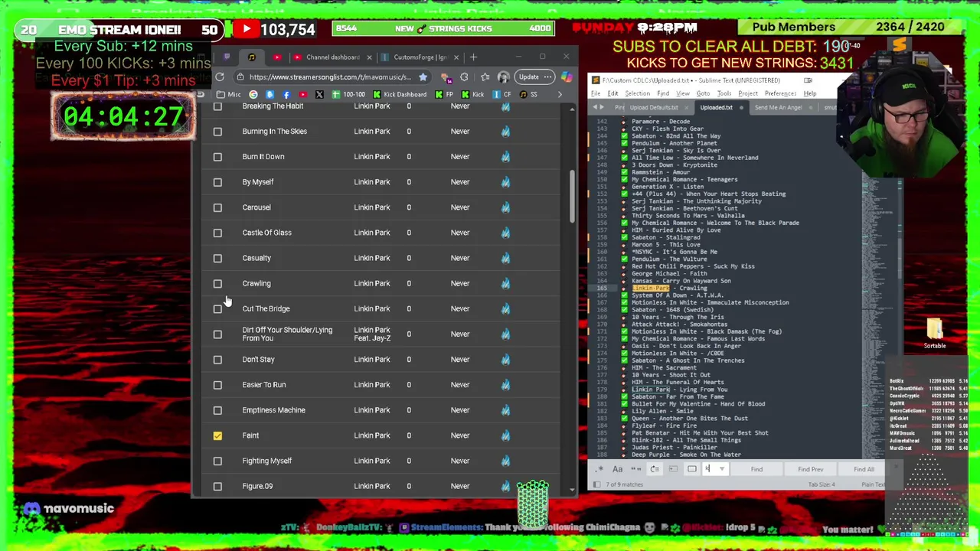Switch to Send Me An Angel tab
This screenshot has width=980, height=551.
point(779,108)
